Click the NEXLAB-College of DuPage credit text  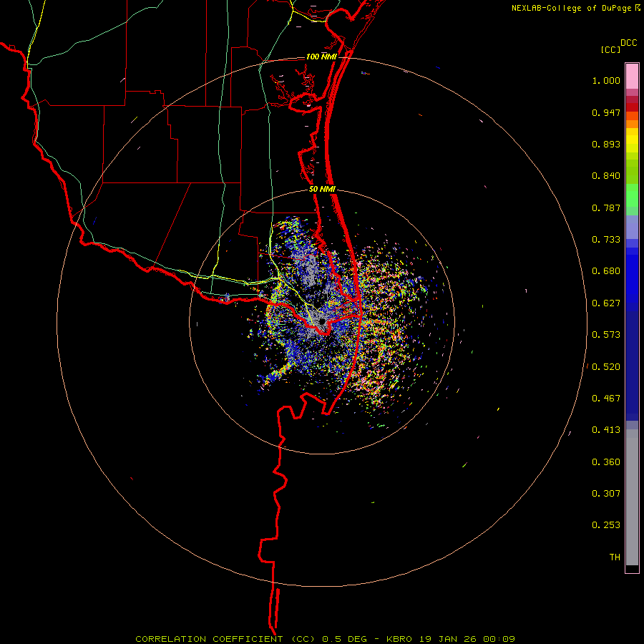click(x=571, y=8)
